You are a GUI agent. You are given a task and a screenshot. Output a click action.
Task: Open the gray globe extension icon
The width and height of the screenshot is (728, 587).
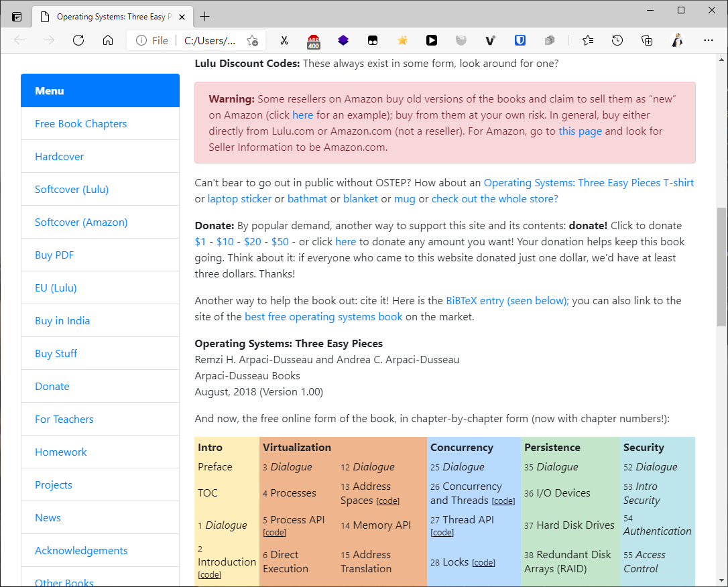(x=461, y=40)
